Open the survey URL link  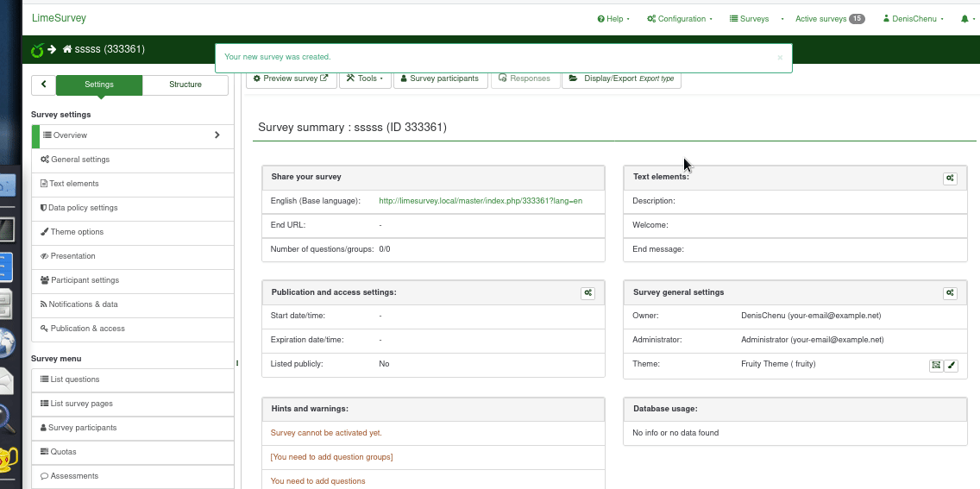pos(481,201)
